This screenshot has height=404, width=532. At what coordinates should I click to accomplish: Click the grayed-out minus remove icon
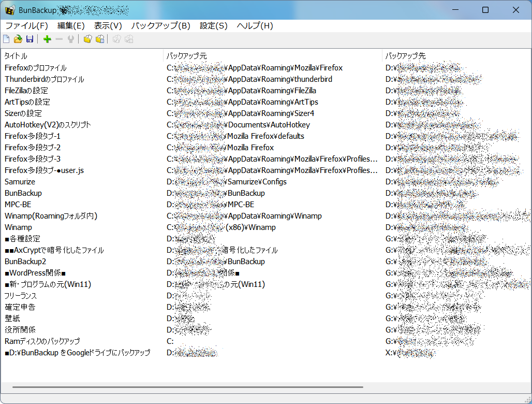59,39
